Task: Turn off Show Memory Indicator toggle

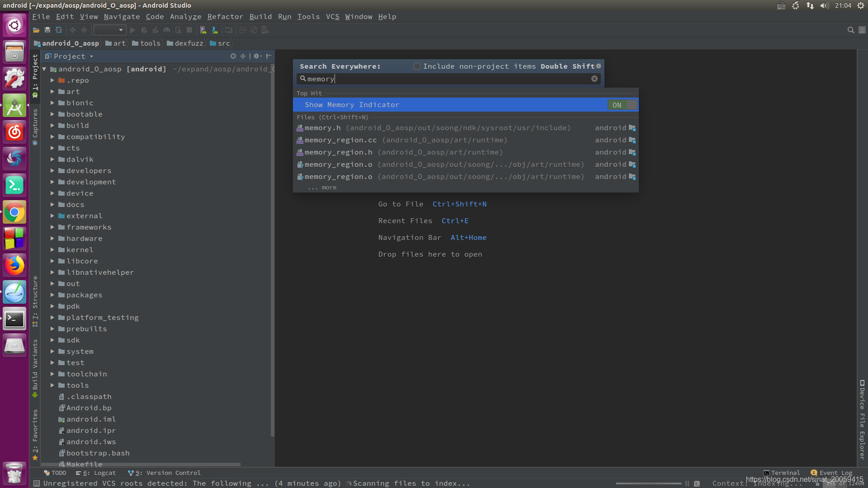Action: [623, 105]
